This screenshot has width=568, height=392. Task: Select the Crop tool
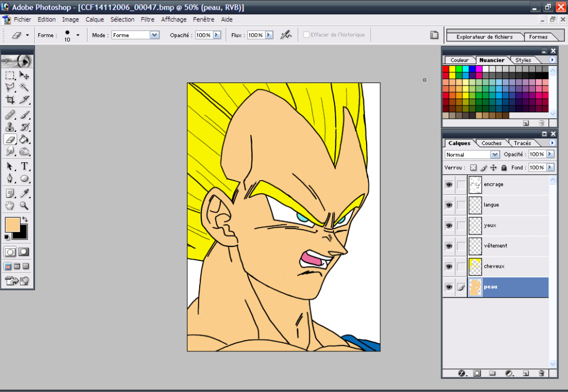10,100
